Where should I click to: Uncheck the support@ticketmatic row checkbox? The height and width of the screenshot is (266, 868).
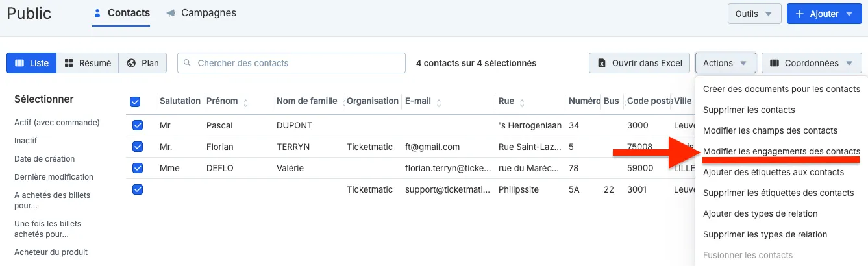(x=138, y=189)
